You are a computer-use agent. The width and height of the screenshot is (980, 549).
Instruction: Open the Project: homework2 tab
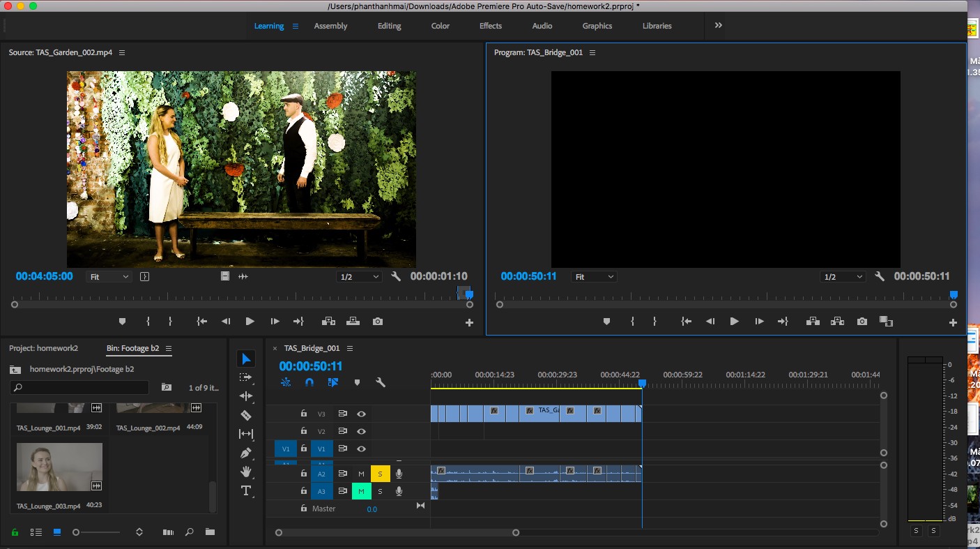(x=43, y=348)
